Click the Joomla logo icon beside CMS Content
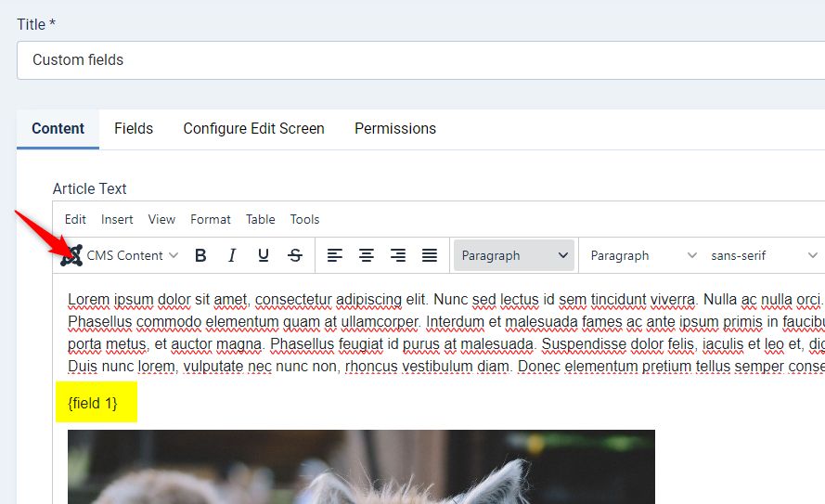Screen dimensions: 825x504 [x=71, y=255]
